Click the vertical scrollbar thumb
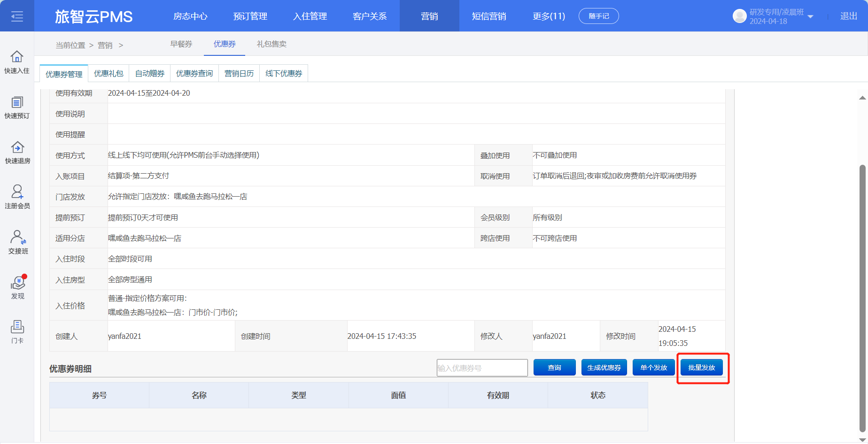The image size is (868, 444). click(862, 298)
